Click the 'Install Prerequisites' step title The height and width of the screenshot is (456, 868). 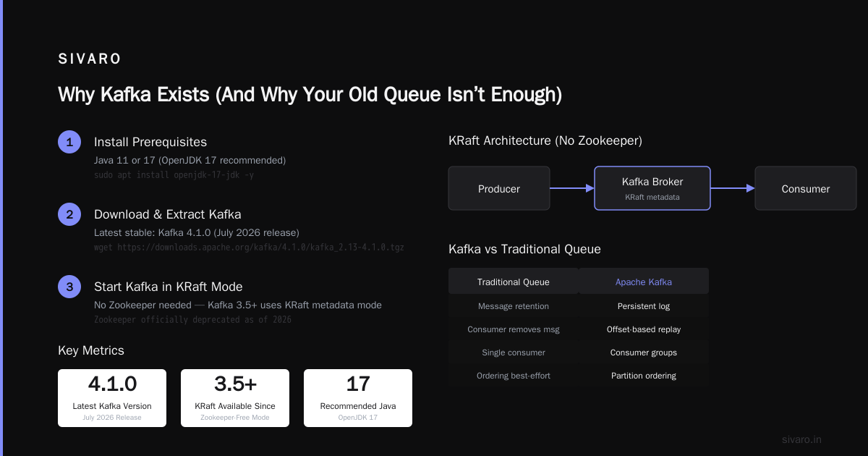pos(150,142)
